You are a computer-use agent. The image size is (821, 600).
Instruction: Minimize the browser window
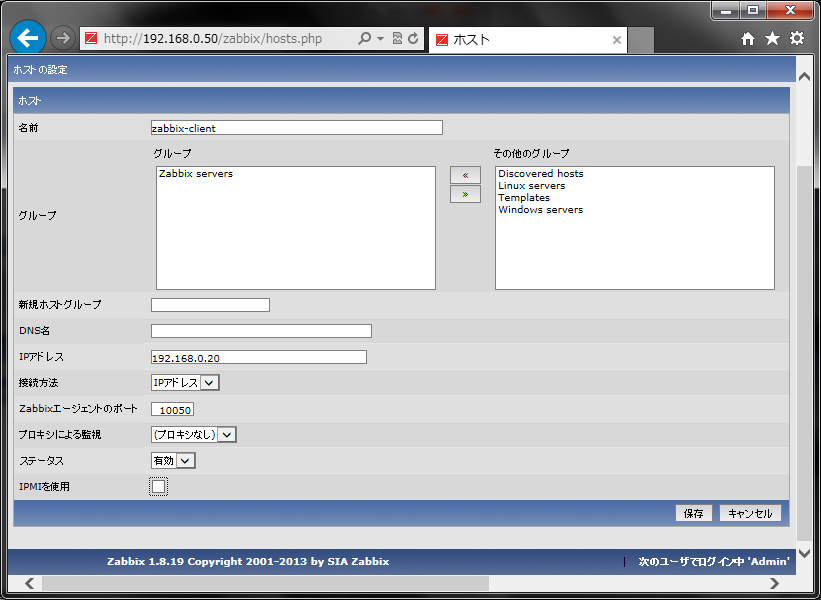click(726, 10)
